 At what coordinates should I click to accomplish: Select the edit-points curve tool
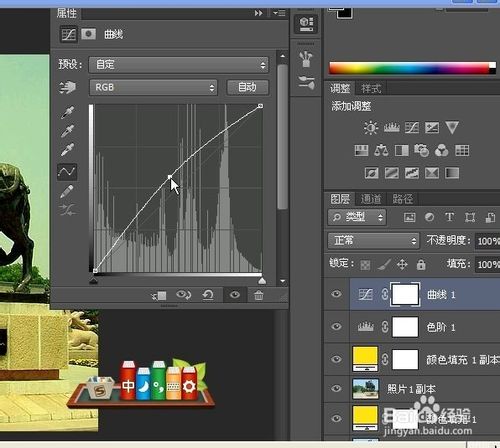coord(67,172)
